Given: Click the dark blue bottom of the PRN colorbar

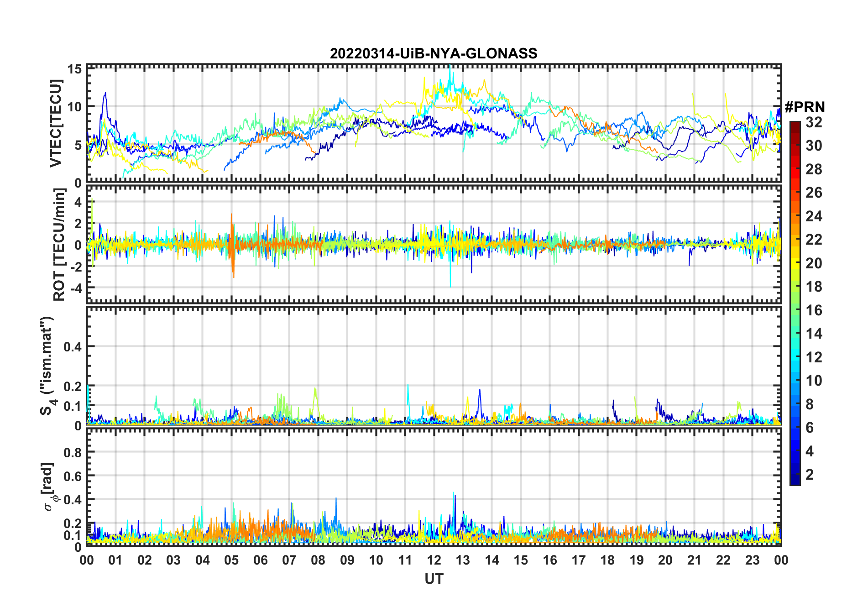Looking at the screenshot, I should point(795,479).
